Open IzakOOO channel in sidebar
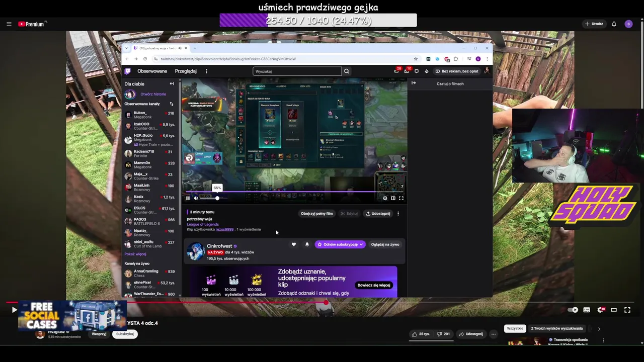 point(149,126)
